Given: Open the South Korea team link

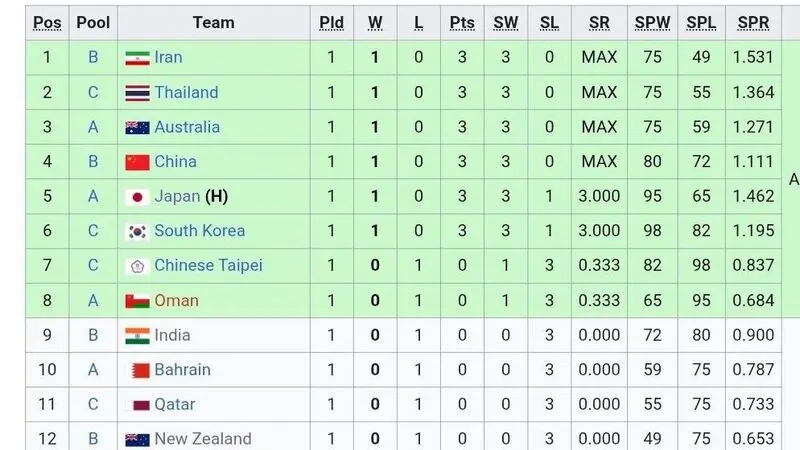Looking at the screenshot, I should tap(199, 231).
